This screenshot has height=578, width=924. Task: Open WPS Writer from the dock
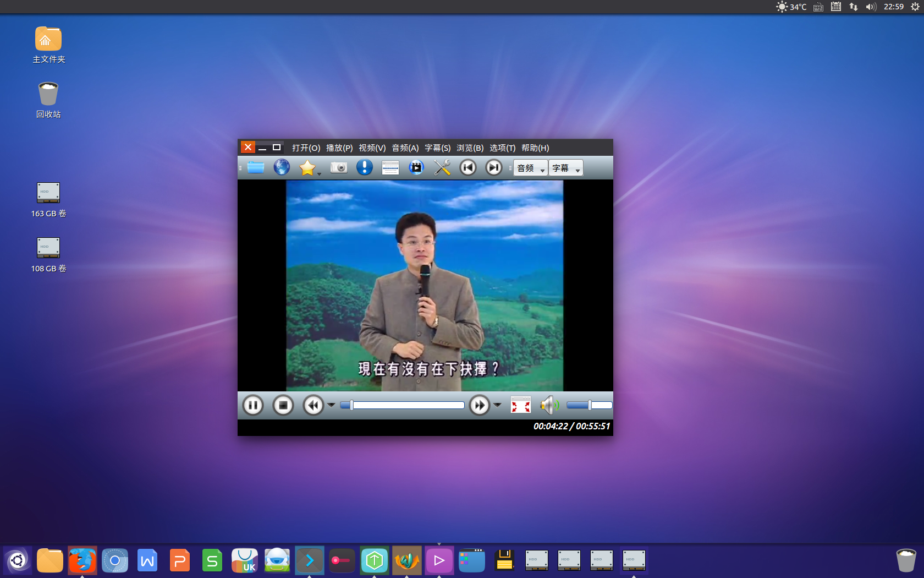147,561
